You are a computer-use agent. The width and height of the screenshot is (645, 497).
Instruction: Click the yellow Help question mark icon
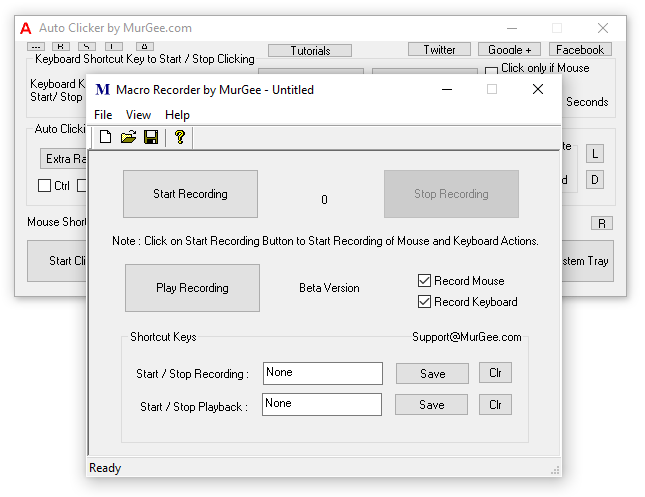180,137
